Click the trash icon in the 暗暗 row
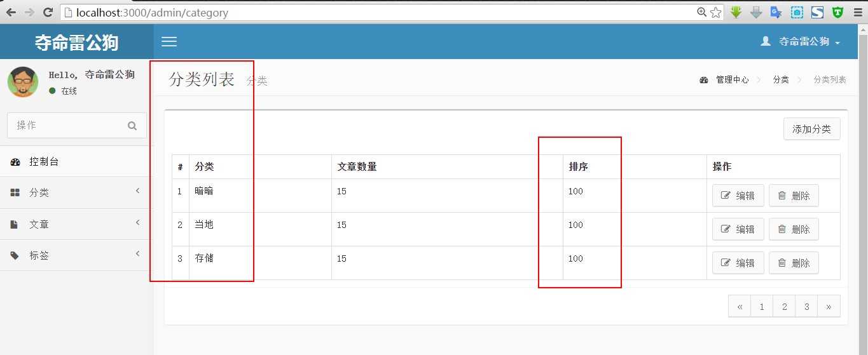 point(782,195)
